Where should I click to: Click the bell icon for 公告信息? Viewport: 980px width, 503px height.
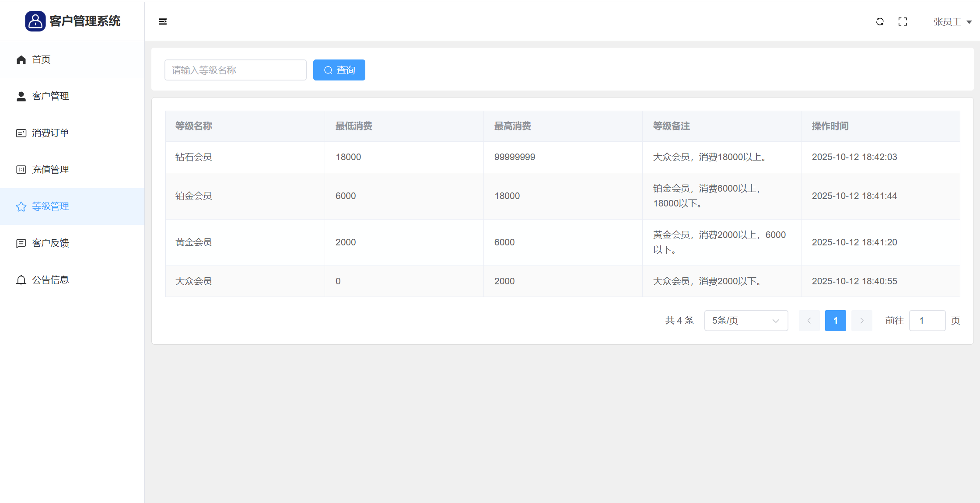point(21,280)
